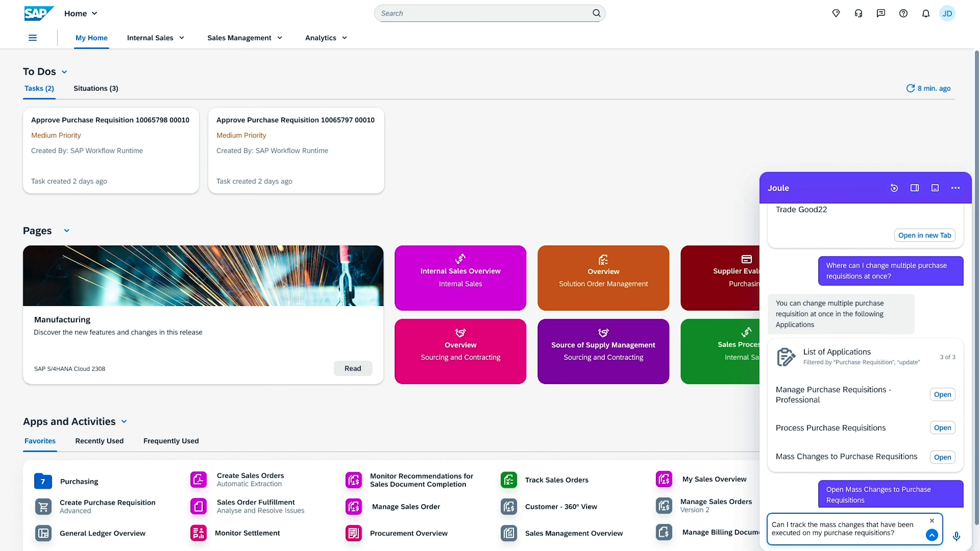Switch to the Situations tab

click(x=95, y=88)
